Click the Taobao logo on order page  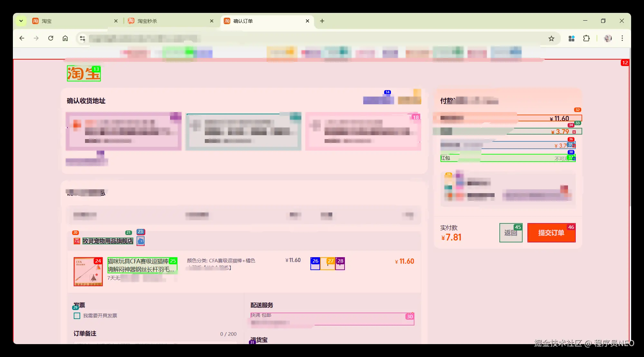click(83, 74)
